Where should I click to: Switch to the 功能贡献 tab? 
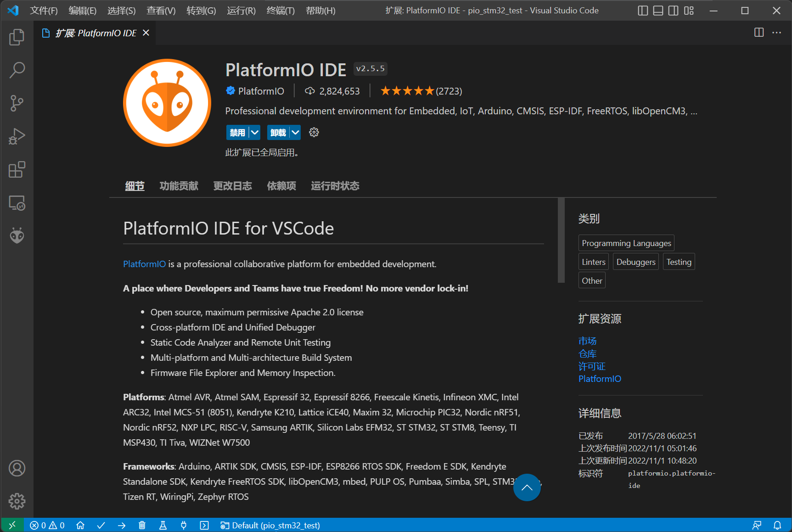pyautogui.click(x=179, y=186)
